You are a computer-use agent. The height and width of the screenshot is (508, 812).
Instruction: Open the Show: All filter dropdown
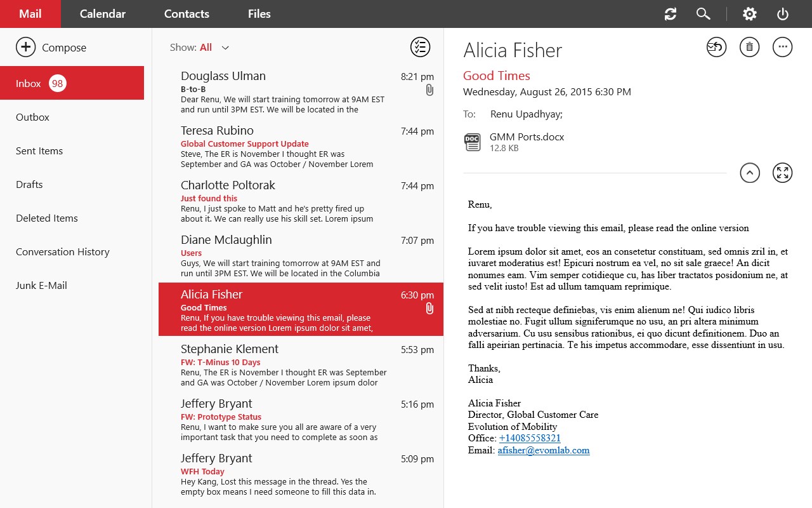225,48
